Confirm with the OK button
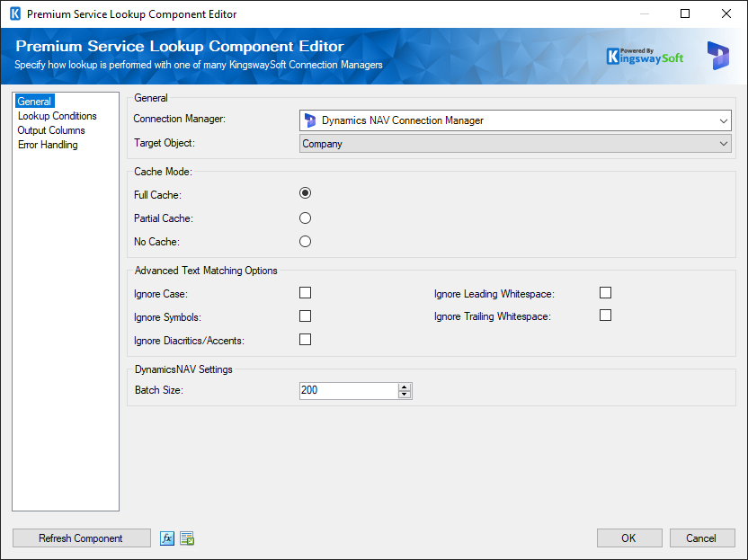The image size is (748, 560). 629,538
